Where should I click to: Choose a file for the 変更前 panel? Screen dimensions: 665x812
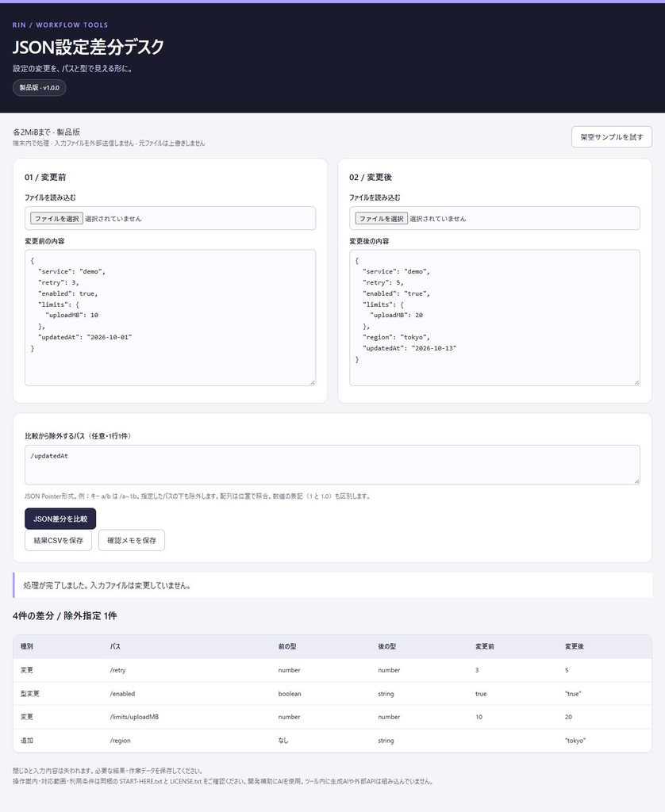point(56,219)
